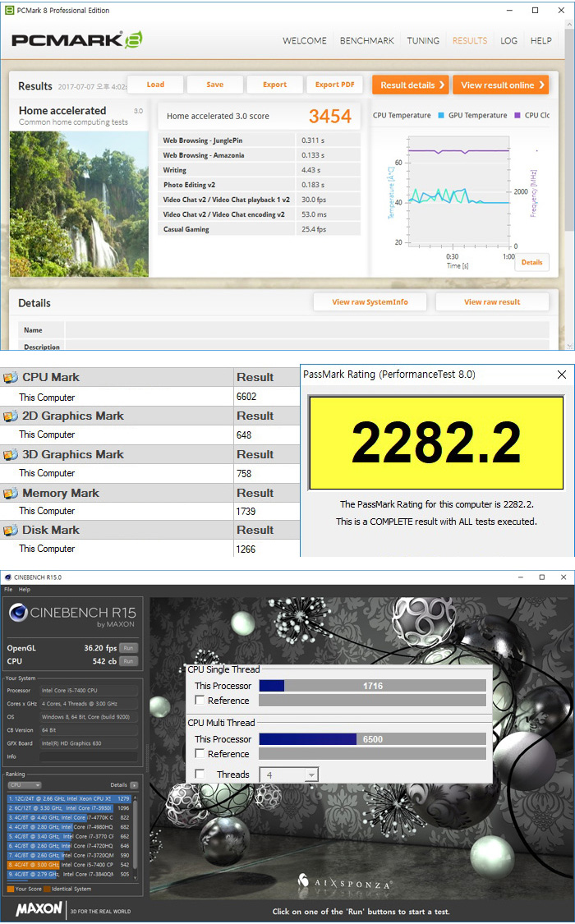Viewport: 575px width, 924px height.
Task: Open the CPU ranking type dropdown
Action: tap(24, 785)
